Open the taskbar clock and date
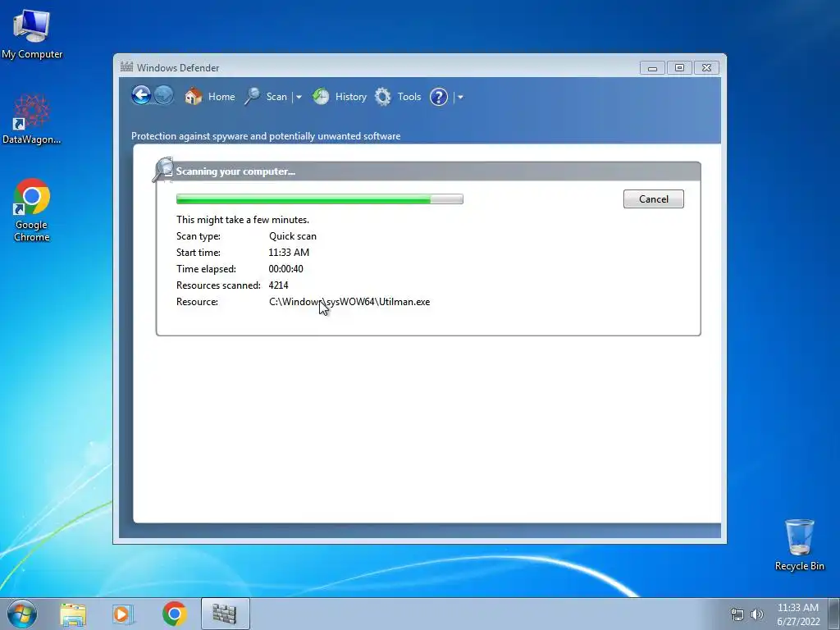This screenshot has height=630, width=840. point(798,614)
